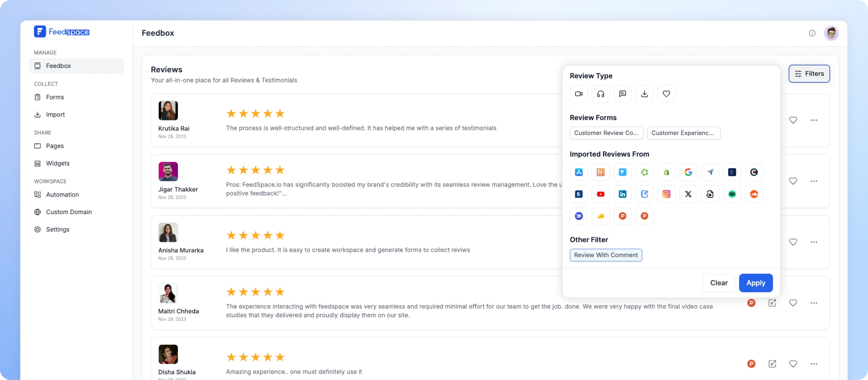
Task: Filter reviews imported from LinkedIn
Action: [622, 194]
